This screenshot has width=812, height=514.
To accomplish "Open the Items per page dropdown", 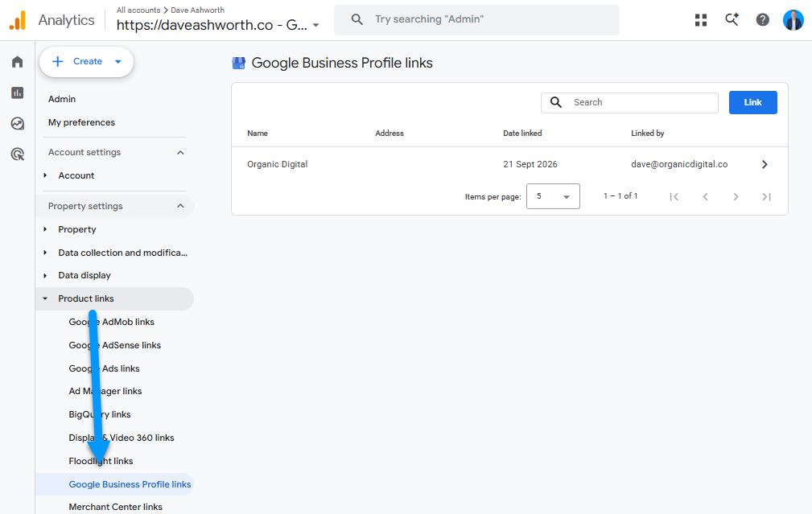I will coord(553,196).
